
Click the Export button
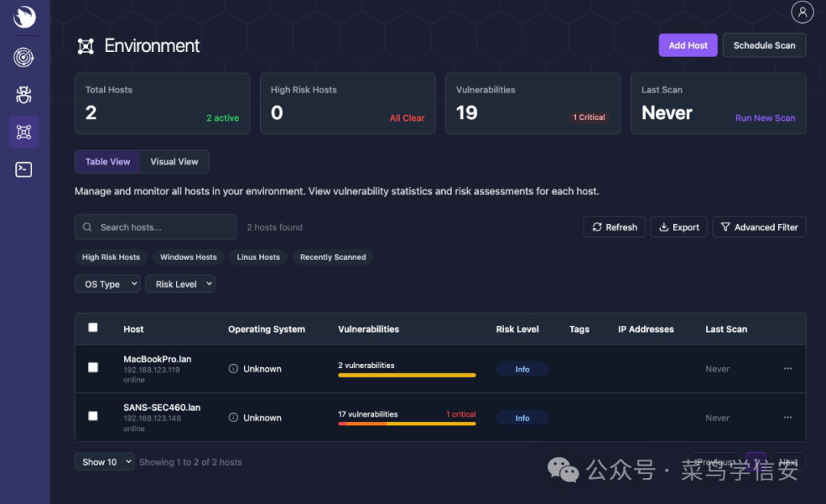tap(678, 227)
